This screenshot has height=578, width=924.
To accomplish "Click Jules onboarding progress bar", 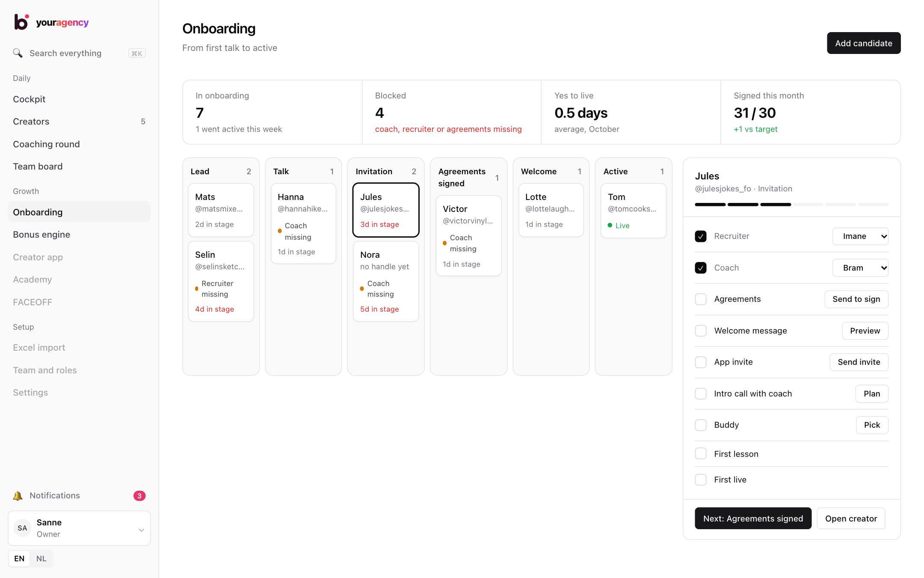I will (791, 205).
